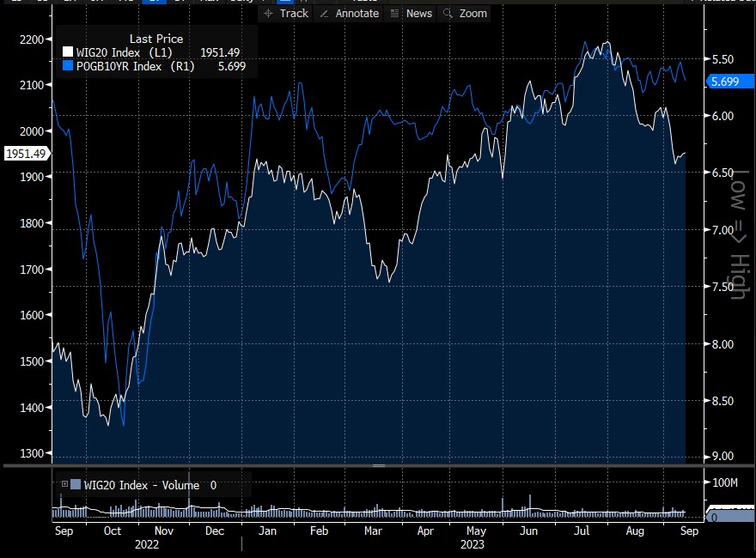Click the white WIG20 Index legend swatch

click(x=69, y=53)
